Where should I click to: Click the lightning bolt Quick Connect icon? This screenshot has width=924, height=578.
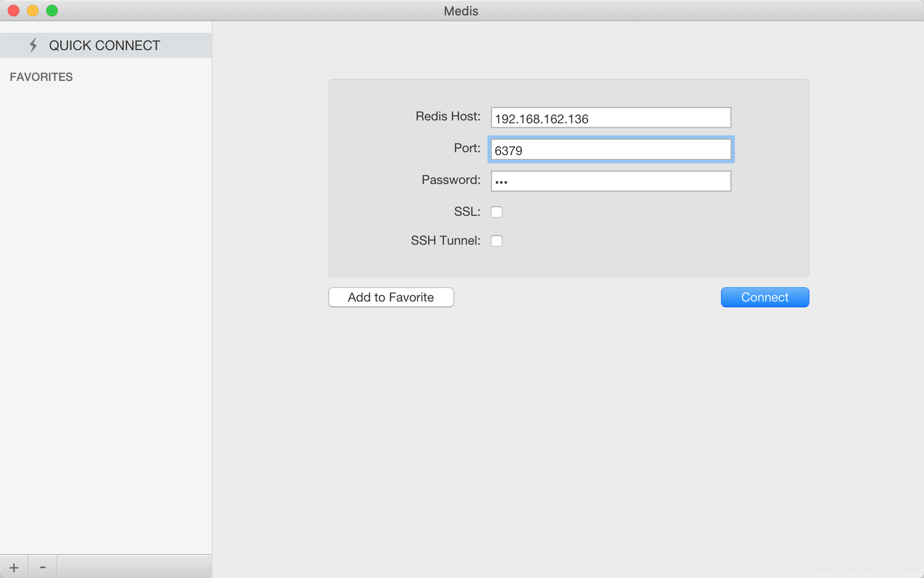(33, 45)
